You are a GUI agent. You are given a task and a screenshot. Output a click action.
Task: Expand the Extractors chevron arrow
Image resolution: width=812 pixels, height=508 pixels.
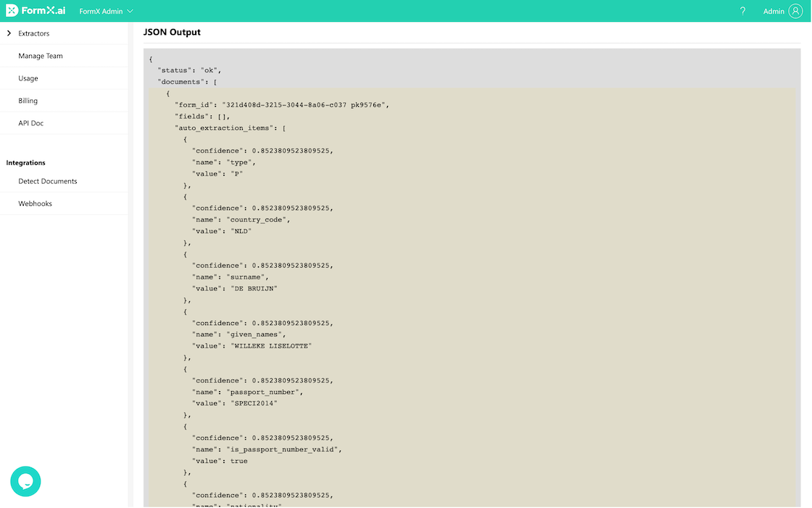click(9, 33)
